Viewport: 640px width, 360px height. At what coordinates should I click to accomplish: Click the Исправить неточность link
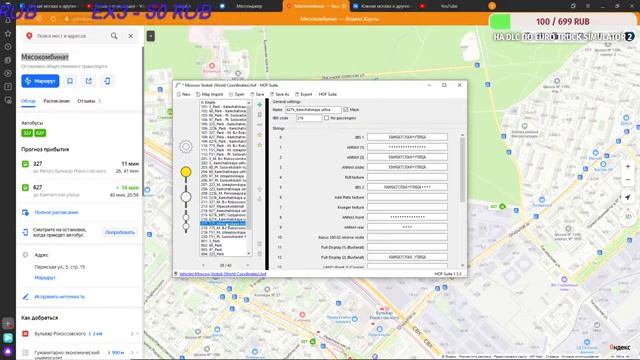[x=60, y=297]
